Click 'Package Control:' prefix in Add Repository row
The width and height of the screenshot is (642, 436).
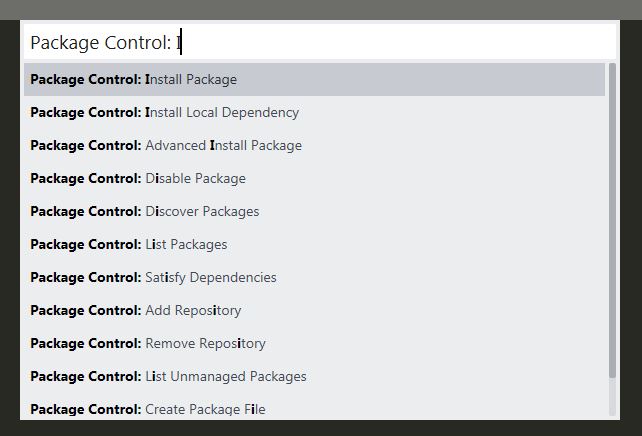(x=85, y=310)
